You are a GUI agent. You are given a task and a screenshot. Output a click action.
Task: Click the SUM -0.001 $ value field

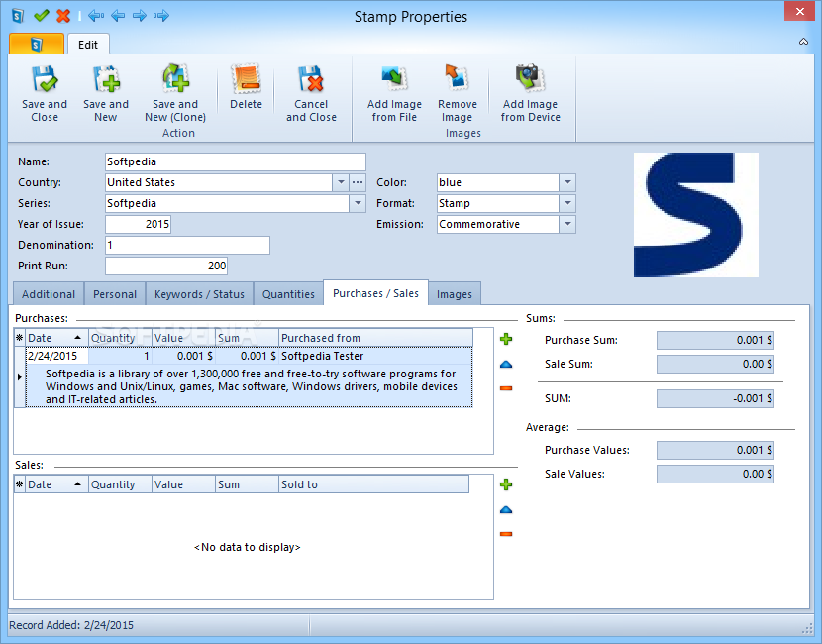tap(715, 398)
